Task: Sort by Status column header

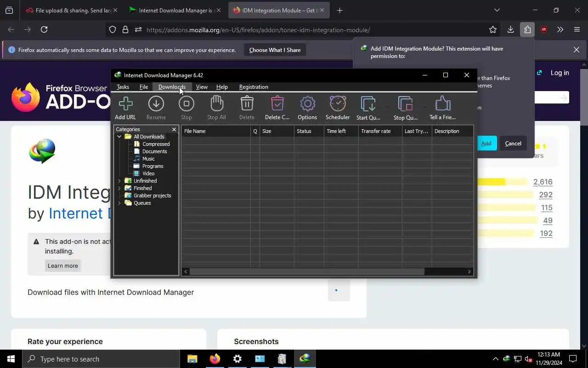Action: tap(309, 131)
